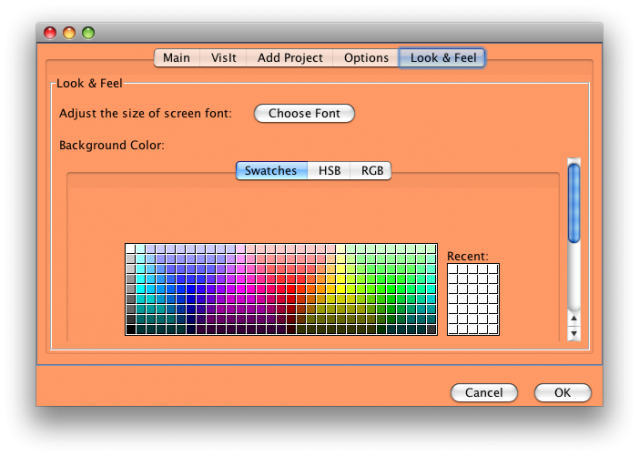Pick the white swatch in top-left corner of palette

click(x=130, y=249)
